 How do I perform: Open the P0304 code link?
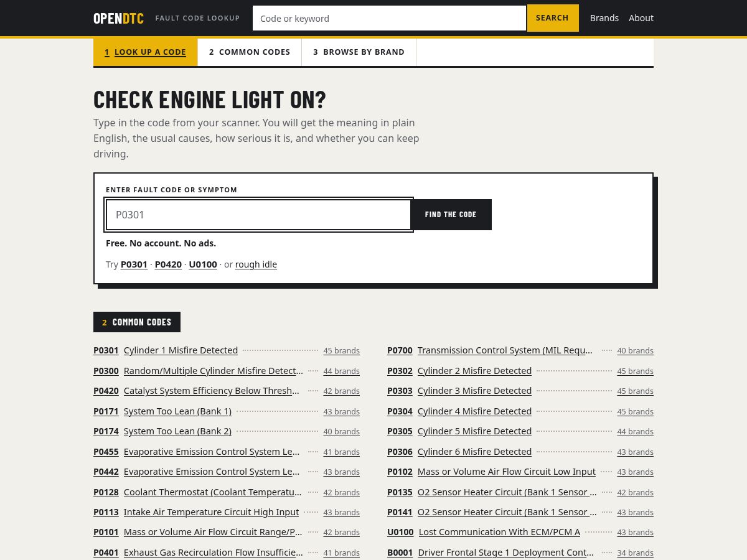(400, 411)
